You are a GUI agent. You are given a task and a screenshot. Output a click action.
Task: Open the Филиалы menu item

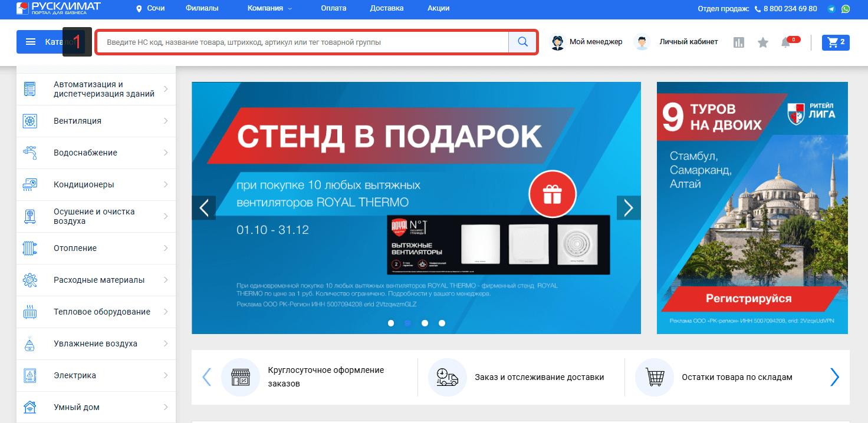(x=202, y=8)
